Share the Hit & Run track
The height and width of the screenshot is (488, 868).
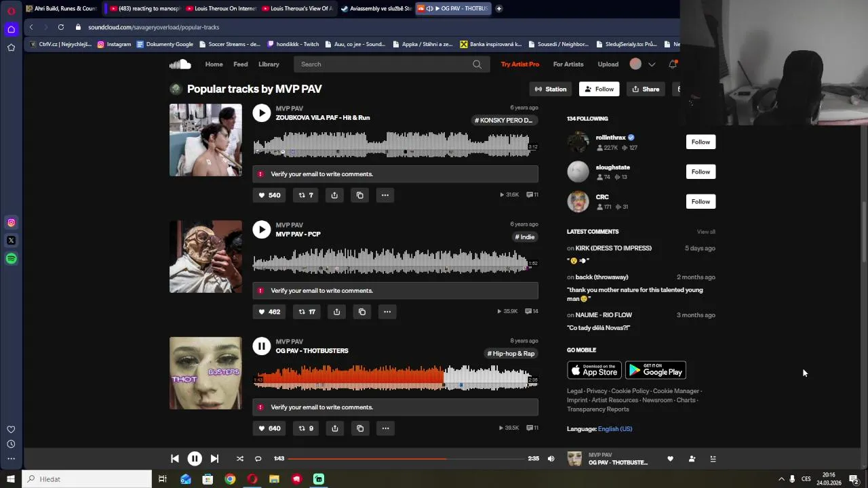coord(334,195)
